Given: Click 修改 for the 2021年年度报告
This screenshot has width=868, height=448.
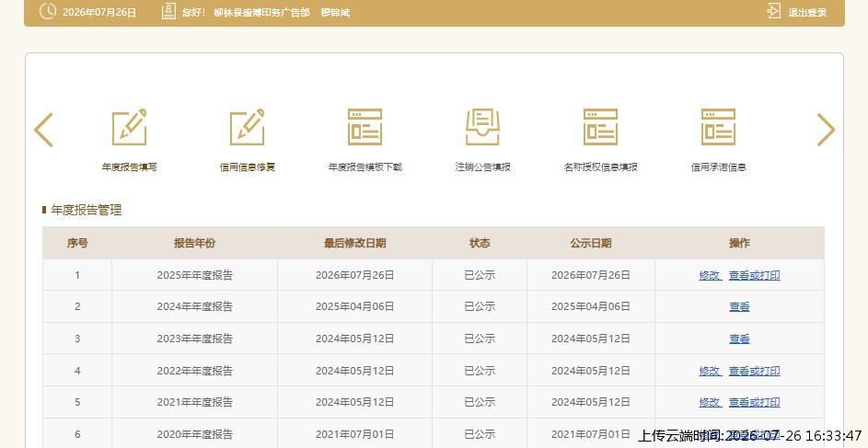Looking at the screenshot, I should click(711, 402).
